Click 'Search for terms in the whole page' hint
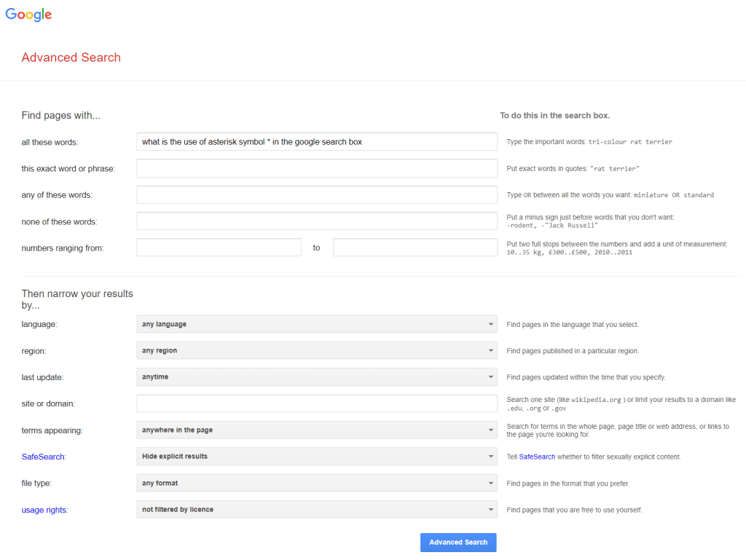The height and width of the screenshot is (560, 746). click(618, 430)
